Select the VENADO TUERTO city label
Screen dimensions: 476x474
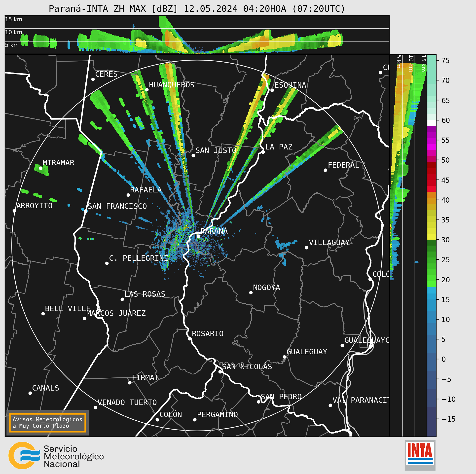[127, 402]
